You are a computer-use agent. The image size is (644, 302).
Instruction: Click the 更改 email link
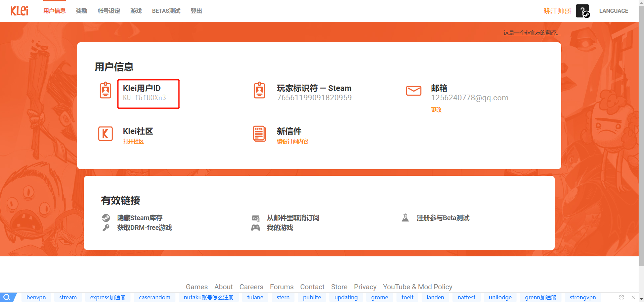click(436, 110)
